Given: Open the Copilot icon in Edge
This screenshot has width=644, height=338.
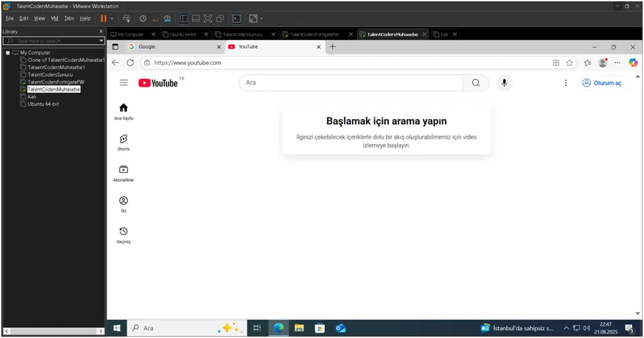Looking at the screenshot, I should tap(633, 63).
